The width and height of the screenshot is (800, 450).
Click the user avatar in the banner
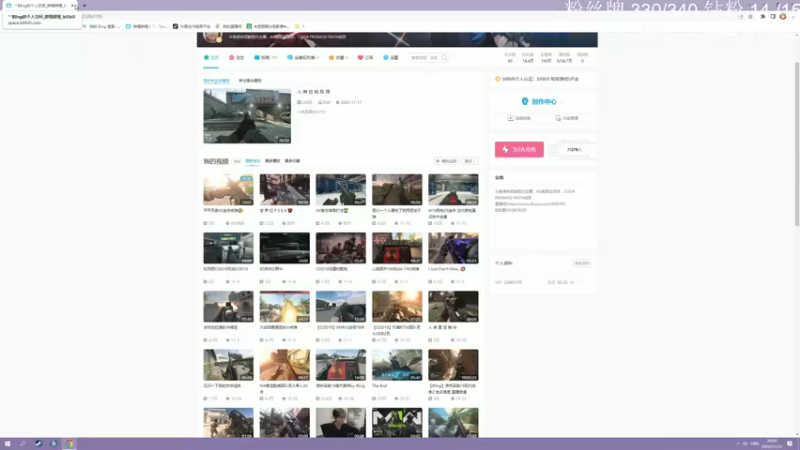pyautogui.click(x=212, y=36)
